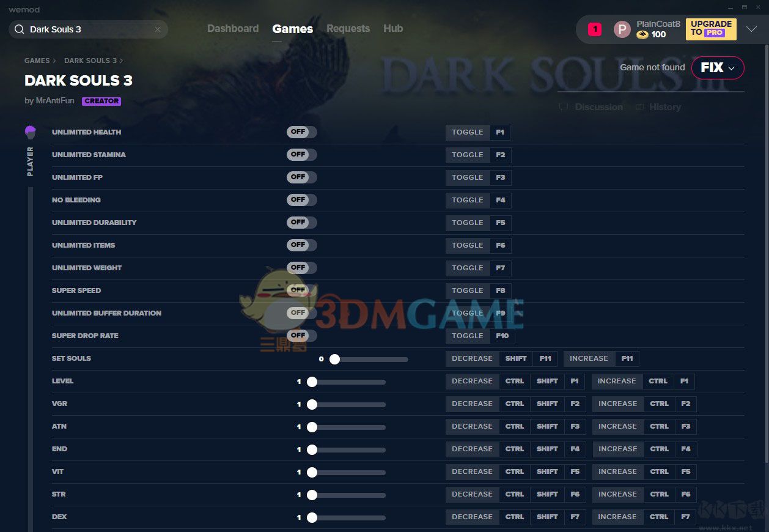Viewport: 769px width, 532px height.
Task: Open the PlainCoat8 profile avatar
Action: coord(622,29)
